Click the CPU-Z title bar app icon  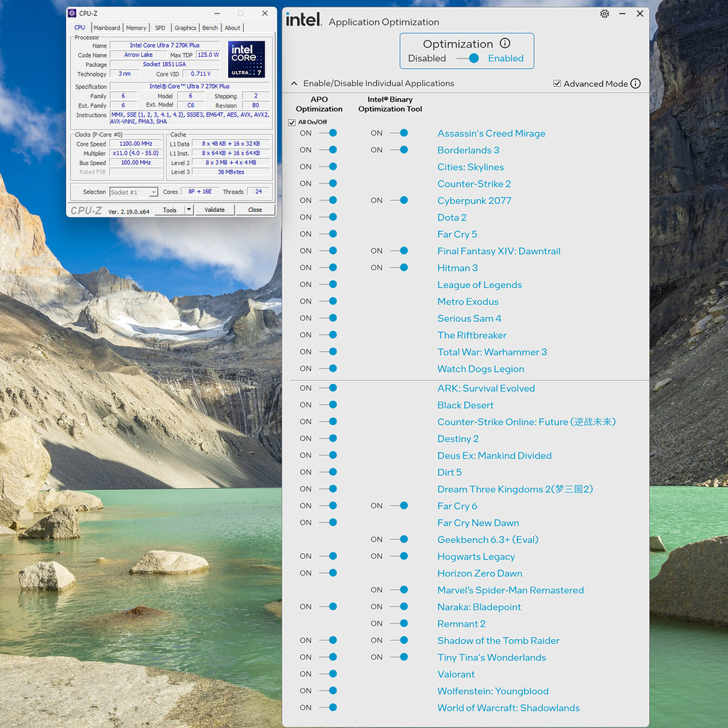pos(73,14)
